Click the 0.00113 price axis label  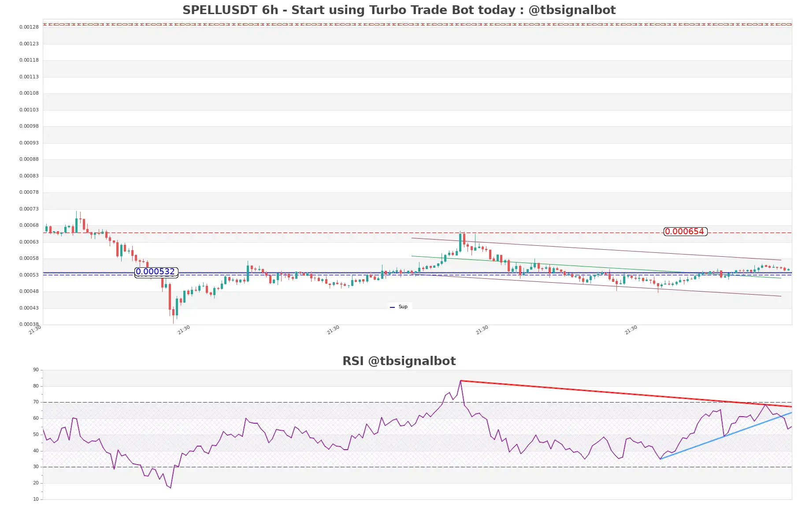click(x=29, y=77)
